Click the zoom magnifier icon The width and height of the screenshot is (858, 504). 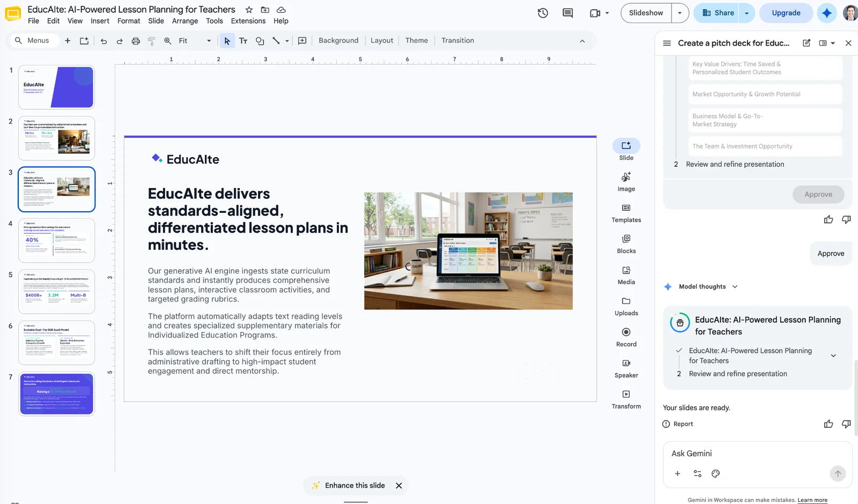click(x=168, y=41)
